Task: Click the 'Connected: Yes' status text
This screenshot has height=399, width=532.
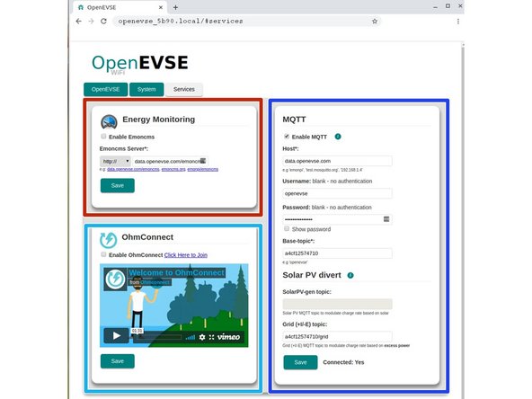Action: click(x=343, y=362)
